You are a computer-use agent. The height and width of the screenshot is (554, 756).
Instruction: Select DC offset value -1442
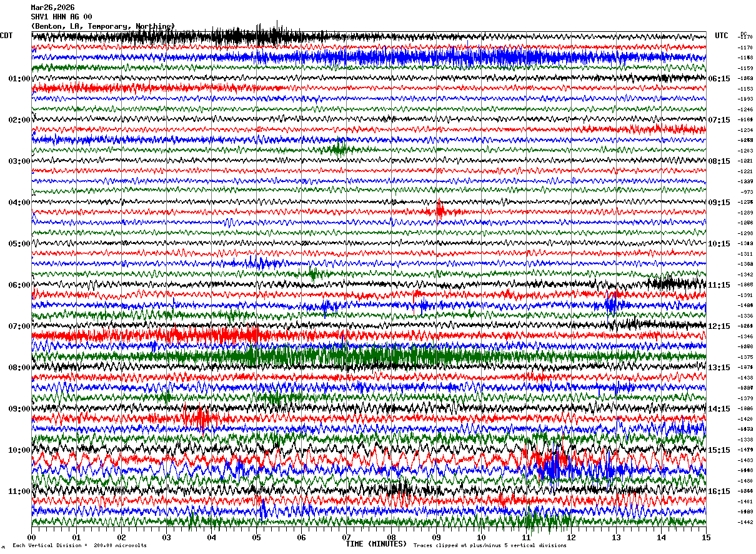746,522
